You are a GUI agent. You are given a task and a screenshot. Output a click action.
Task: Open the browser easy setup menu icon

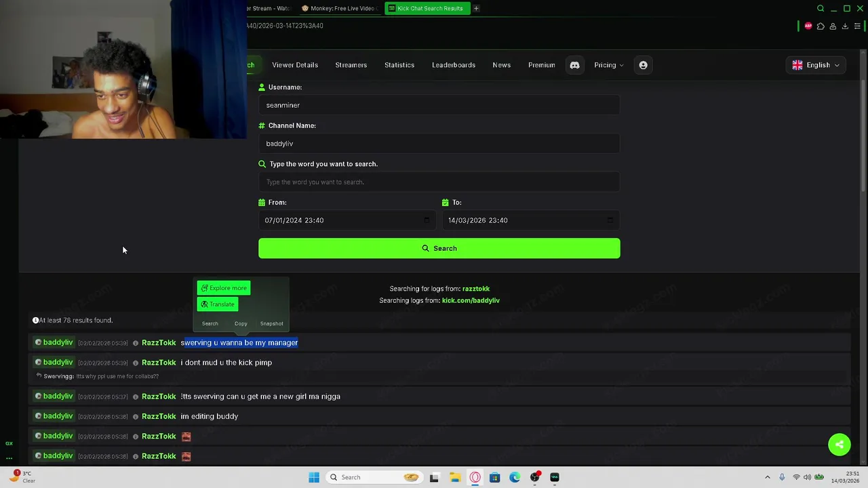(857, 26)
